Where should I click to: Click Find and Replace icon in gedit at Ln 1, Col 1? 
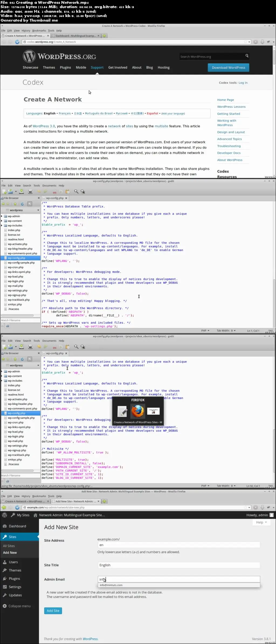(83, 192)
